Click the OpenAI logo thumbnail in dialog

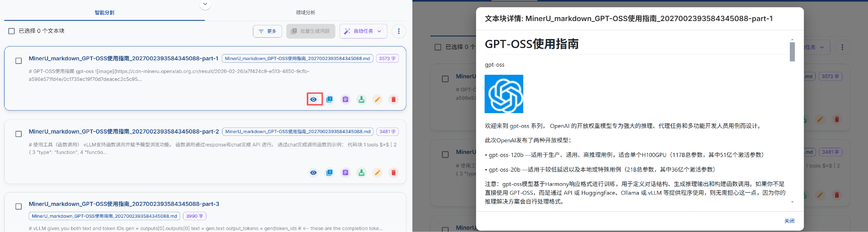click(x=504, y=94)
